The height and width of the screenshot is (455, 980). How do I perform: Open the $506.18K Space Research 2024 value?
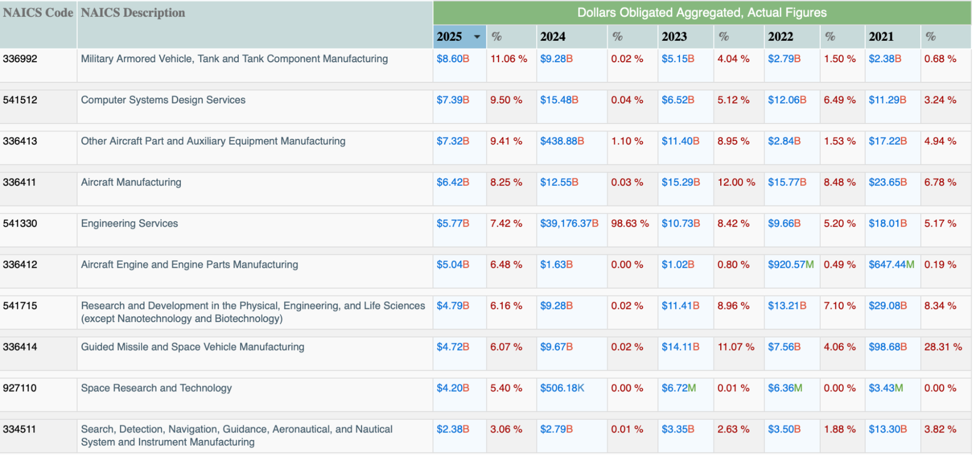coord(562,388)
